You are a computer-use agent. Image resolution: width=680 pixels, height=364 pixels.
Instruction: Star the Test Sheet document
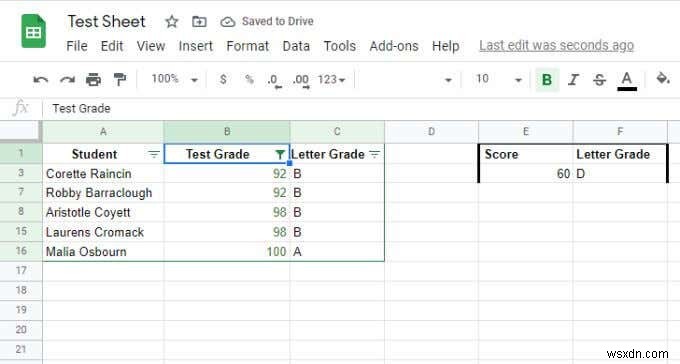(172, 21)
